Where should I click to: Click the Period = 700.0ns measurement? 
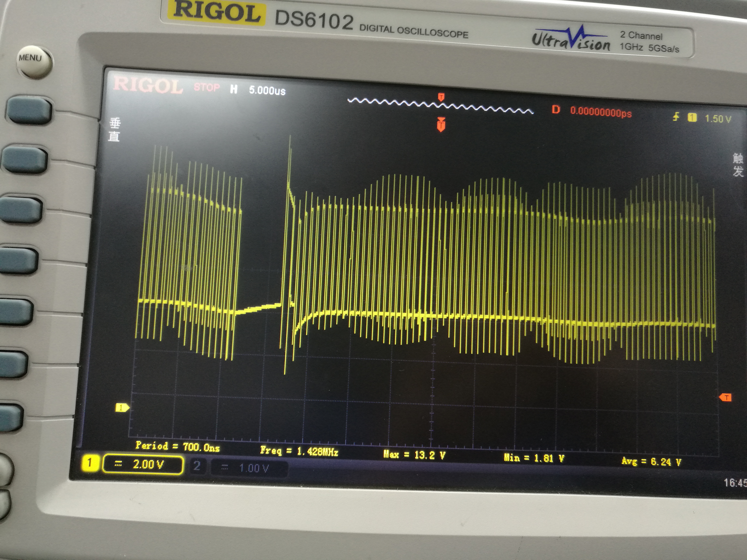tap(178, 447)
